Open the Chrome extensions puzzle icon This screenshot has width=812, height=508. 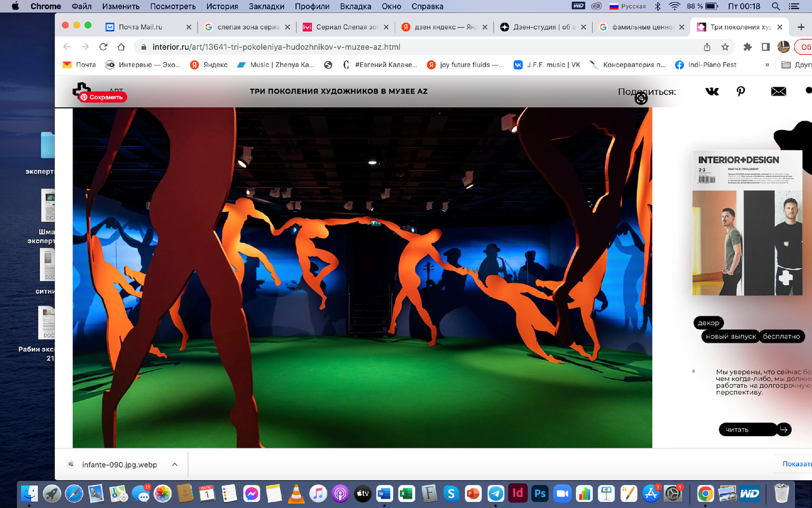(748, 47)
